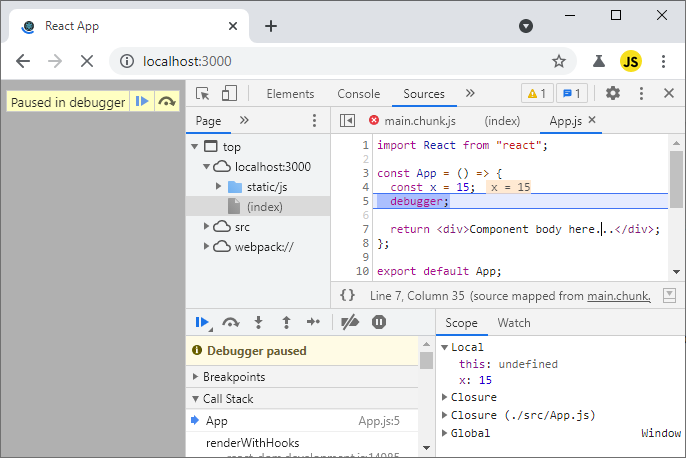
Task: Click the debugger sidebar scroll down arrow
Action: click(427, 448)
